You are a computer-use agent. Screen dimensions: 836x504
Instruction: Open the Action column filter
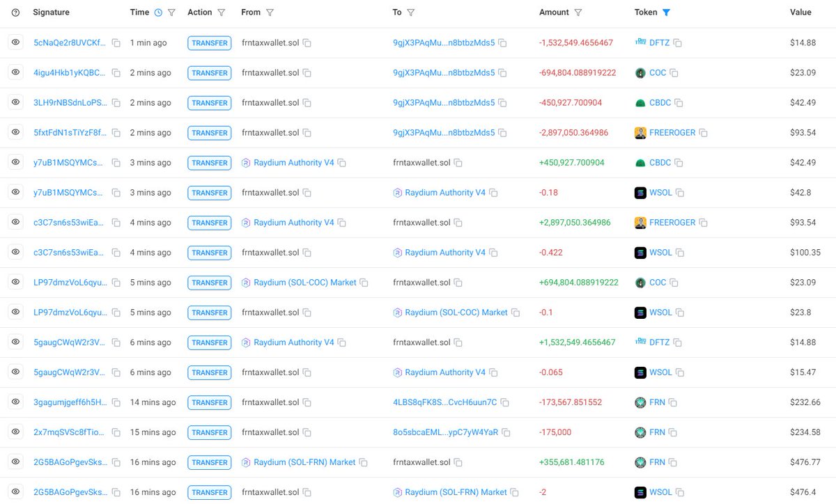tap(222, 13)
